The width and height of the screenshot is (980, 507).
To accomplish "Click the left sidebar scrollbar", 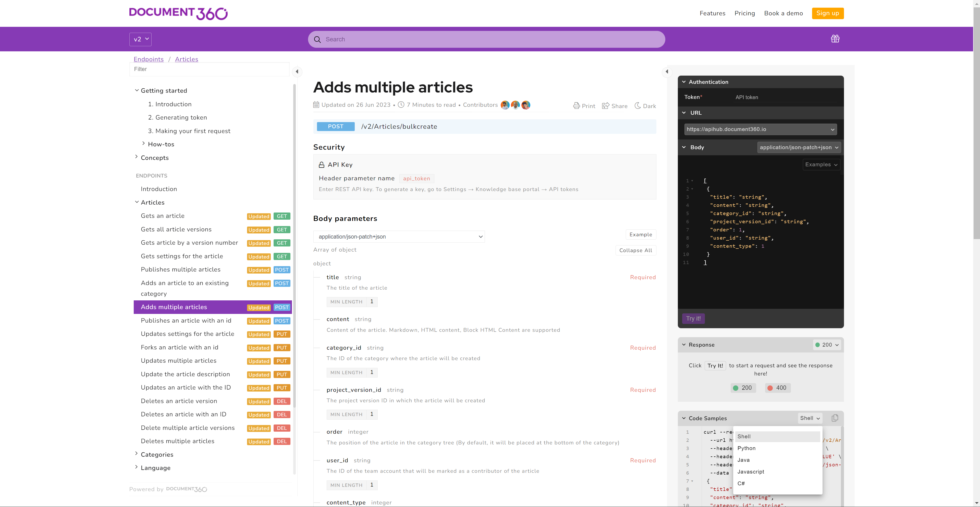I will [295, 245].
